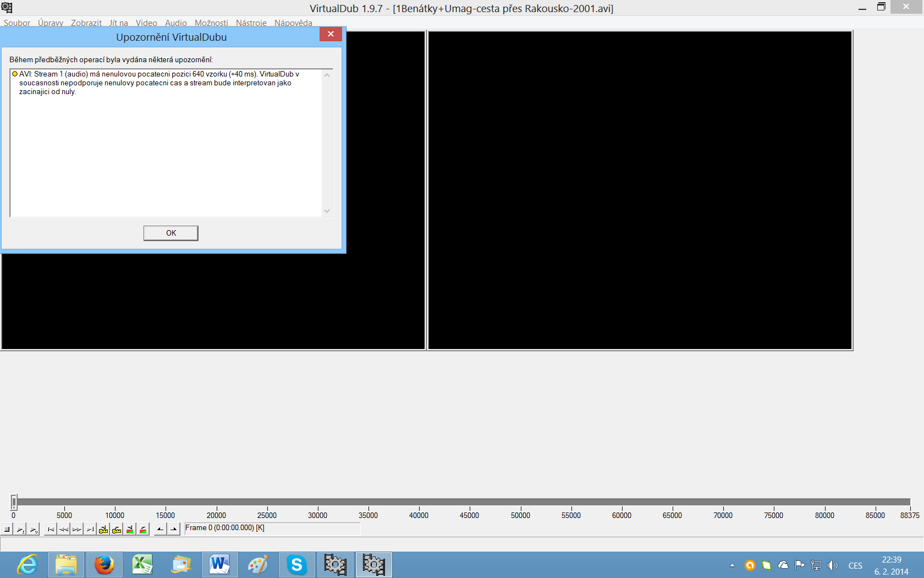Step forward one frame
924x578 pixels.
(x=77, y=530)
